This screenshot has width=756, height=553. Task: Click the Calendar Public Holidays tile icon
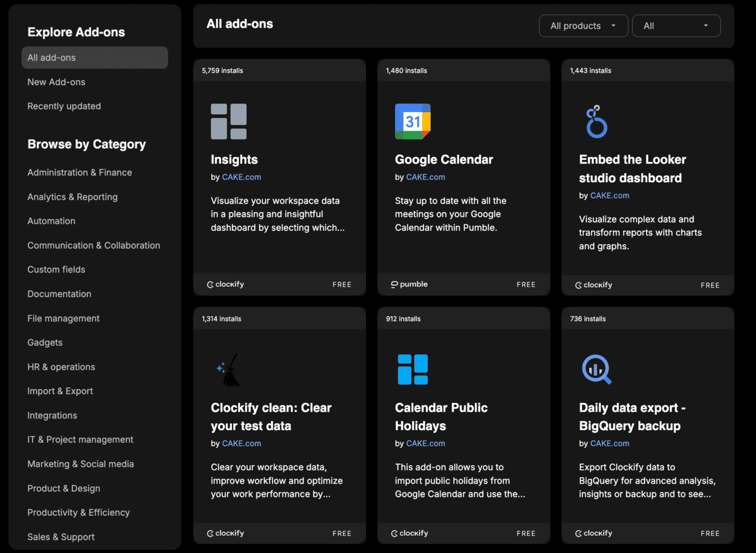click(413, 370)
